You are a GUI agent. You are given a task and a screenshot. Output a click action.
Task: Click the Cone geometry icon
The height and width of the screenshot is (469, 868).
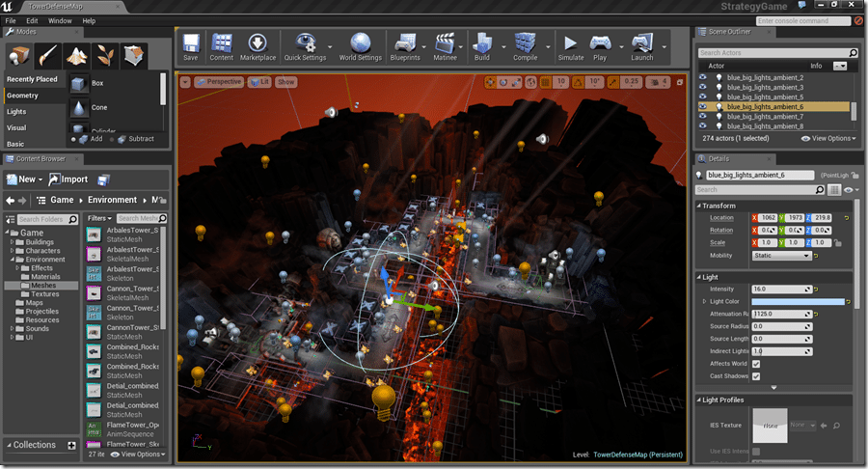pos(79,107)
